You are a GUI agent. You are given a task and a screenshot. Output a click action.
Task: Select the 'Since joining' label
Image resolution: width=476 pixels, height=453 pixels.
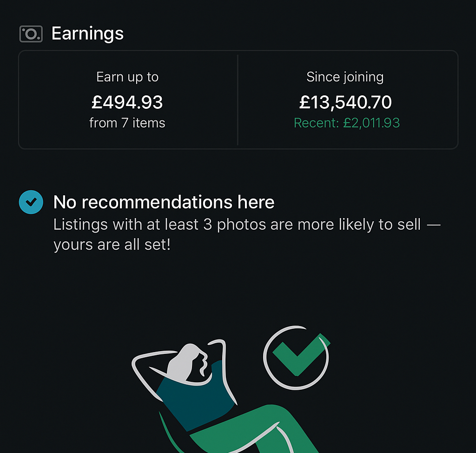point(345,77)
